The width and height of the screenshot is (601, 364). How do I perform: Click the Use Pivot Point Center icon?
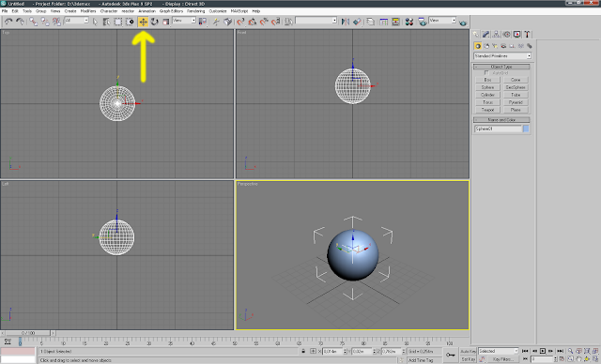pos(202,22)
